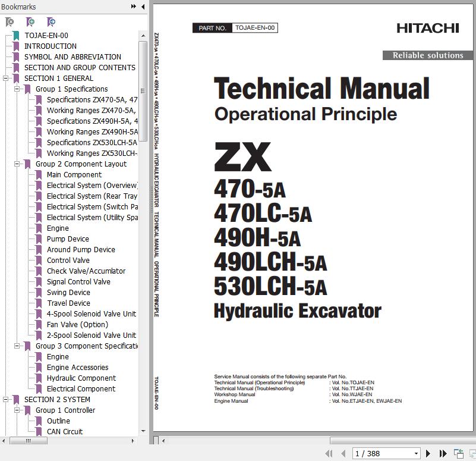Open the Engine Accessories bookmark
This screenshot has width=476, height=461.
[x=77, y=367]
